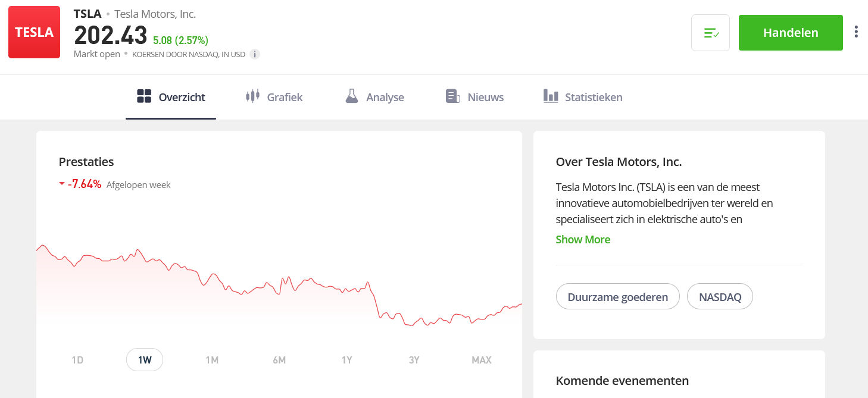Click the Overzicht grid icon
Image resolution: width=868 pixels, height=398 pixels.
coord(144,96)
